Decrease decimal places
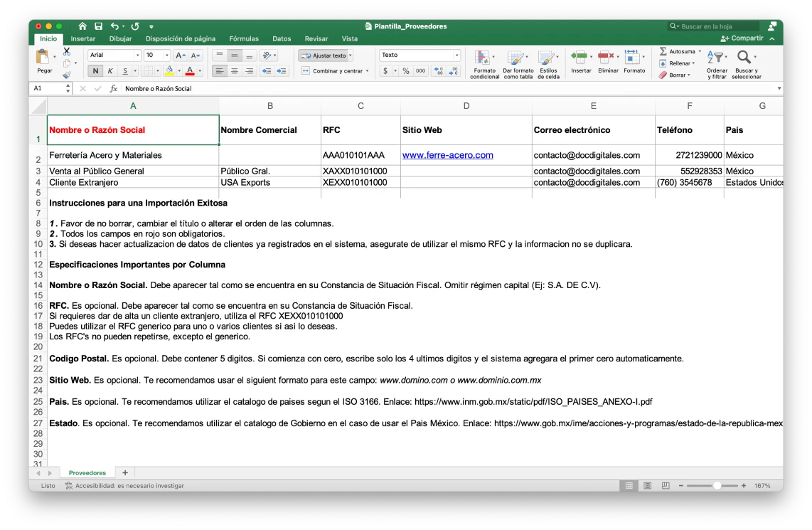812x530 pixels. pos(453,71)
